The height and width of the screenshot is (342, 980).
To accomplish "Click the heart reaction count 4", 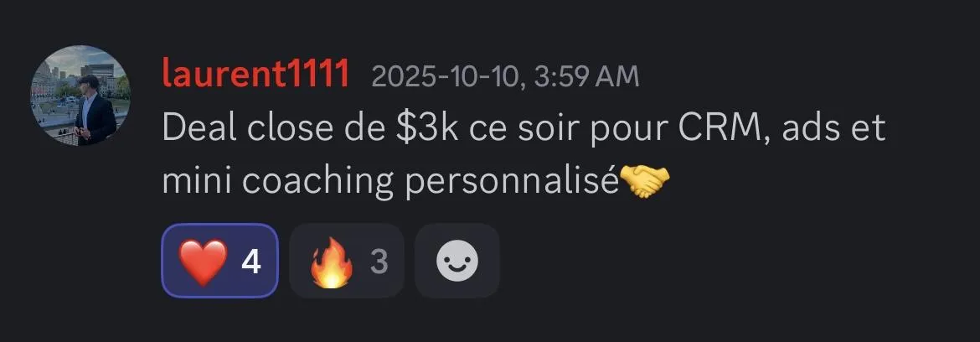I will point(251,262).
